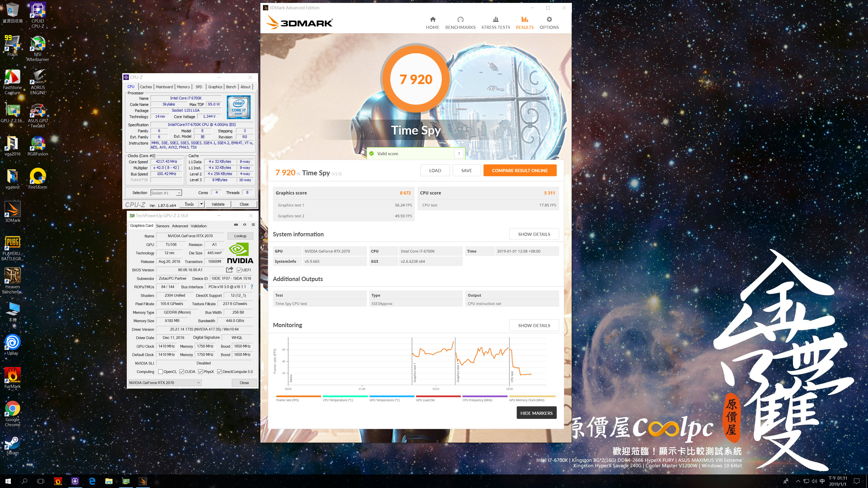Viewport: 868px width, 488px height.
Task: Open the RGBFusion desktop icon
Action: point(38,145)
